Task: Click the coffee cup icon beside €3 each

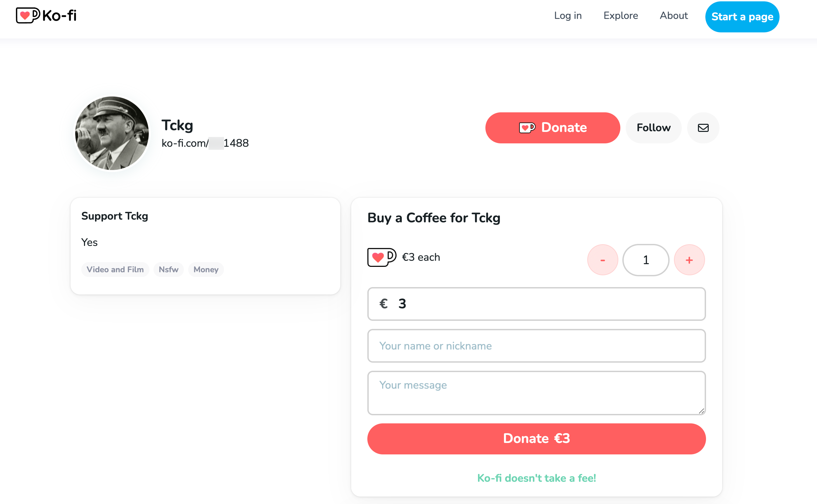Action: (x=382, y=257)
